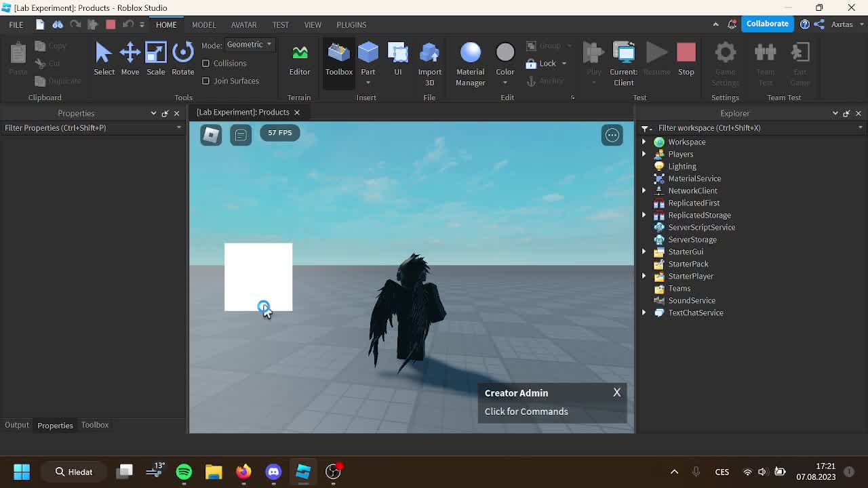
Task: Open the Windows Start menu
Action: (22, 472)
